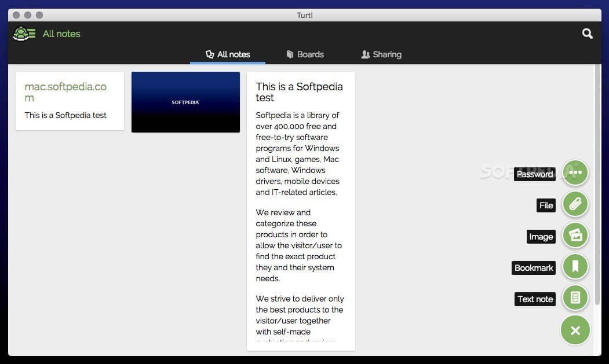
Task: Open the search magnifier icon
Action: 587,34
